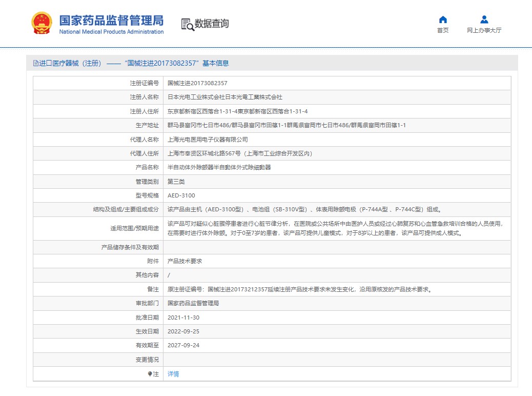The image size is (532, 396).
Task: Click the 生产地址 label
Action: [147, 125]
